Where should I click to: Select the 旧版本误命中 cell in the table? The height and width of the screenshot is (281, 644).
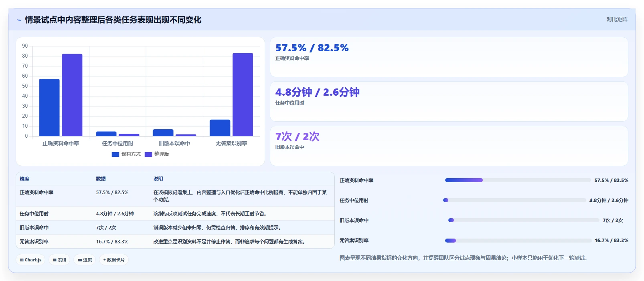coord(34,228)
